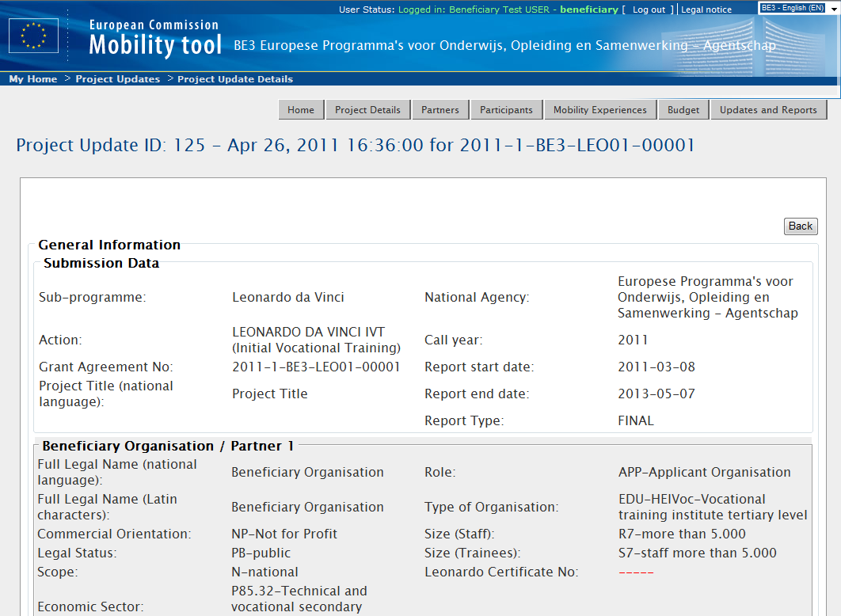Click the red dashes Leonardo Certificate value
The image size is (841, 616).
(636, 572)
